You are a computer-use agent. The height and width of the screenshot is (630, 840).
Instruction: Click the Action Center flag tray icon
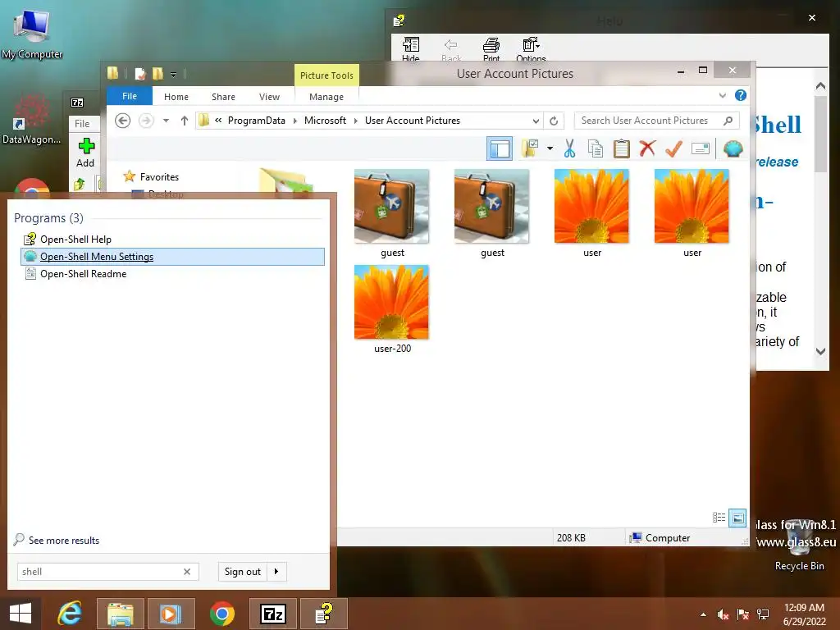pos(742,614)
